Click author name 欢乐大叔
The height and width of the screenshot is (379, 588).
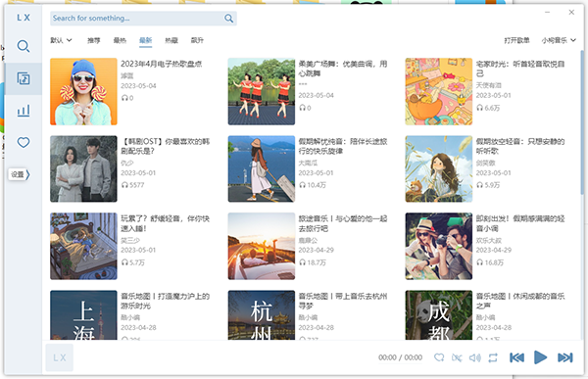tap(489, 240)
